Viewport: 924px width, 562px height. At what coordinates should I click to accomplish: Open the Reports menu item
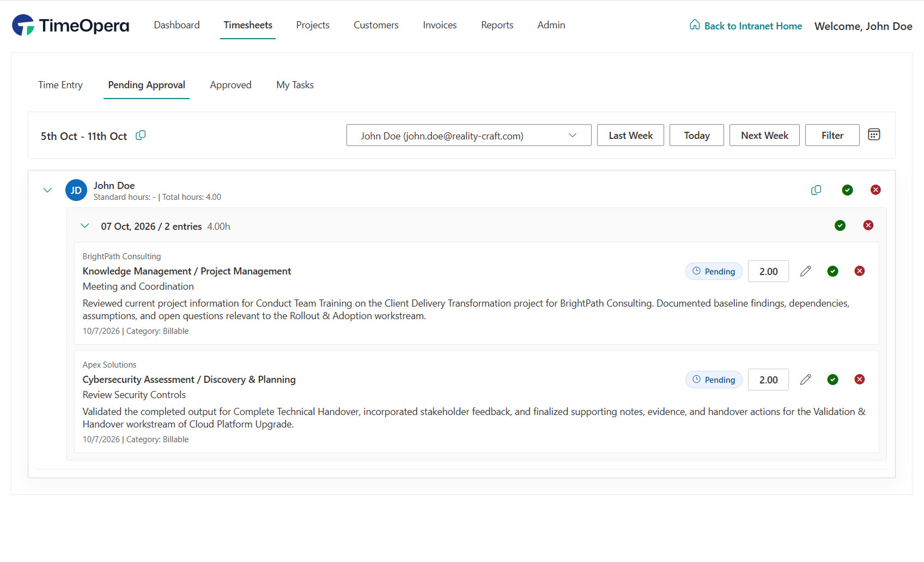tap(497, 25)
